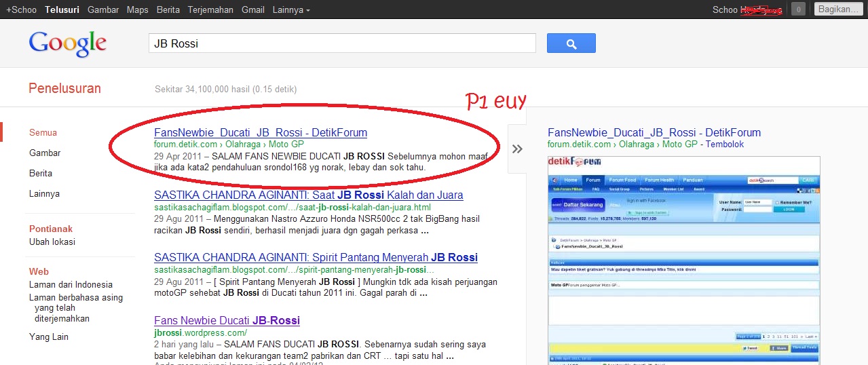The width and height of the screenshot is (868, 365).
Task: Click sastikasachagiflam URL ending saat-jb-rossi-kalah-dan-juara.html
Action: 293,207
